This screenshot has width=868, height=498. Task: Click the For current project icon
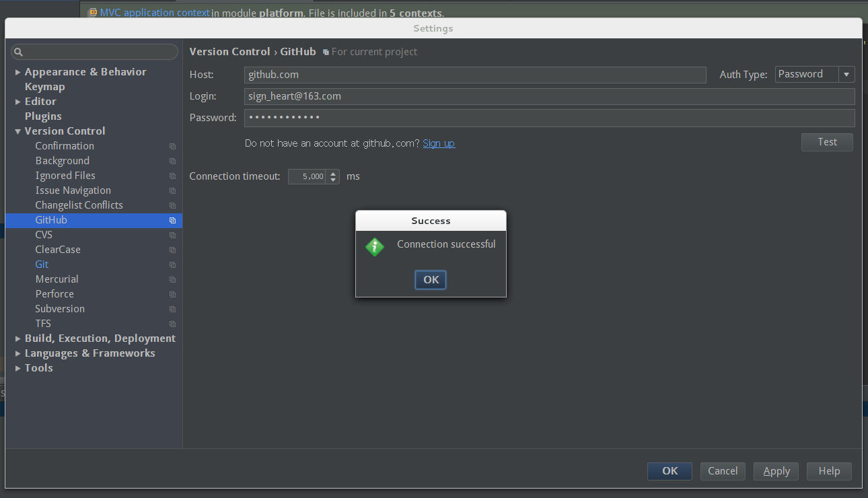point(326,52)
